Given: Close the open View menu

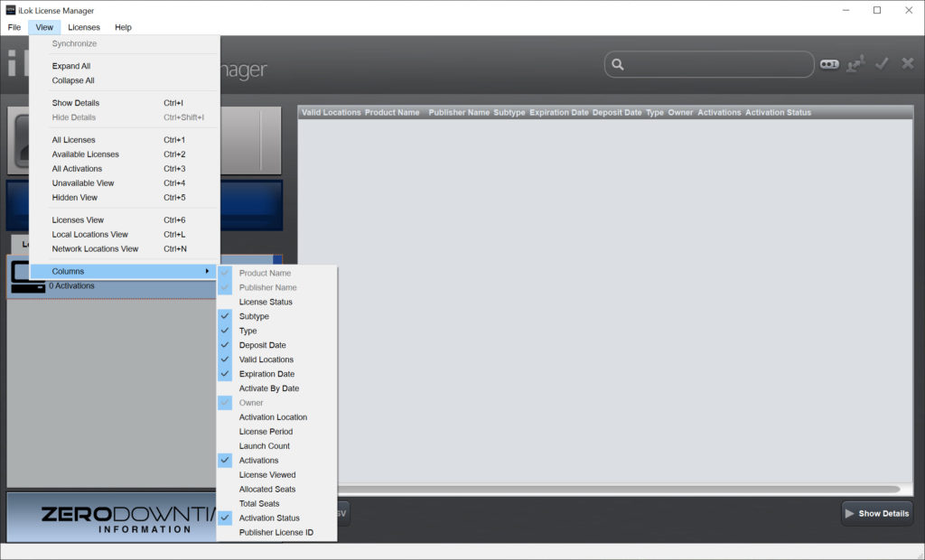Looking at the screenshot, I should (x=44, y=27).
